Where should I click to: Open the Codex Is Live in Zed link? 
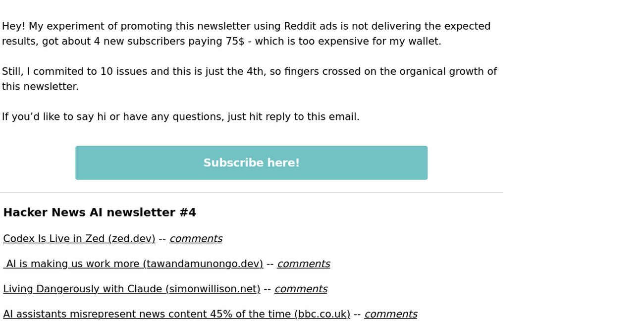tap(79, 239)
